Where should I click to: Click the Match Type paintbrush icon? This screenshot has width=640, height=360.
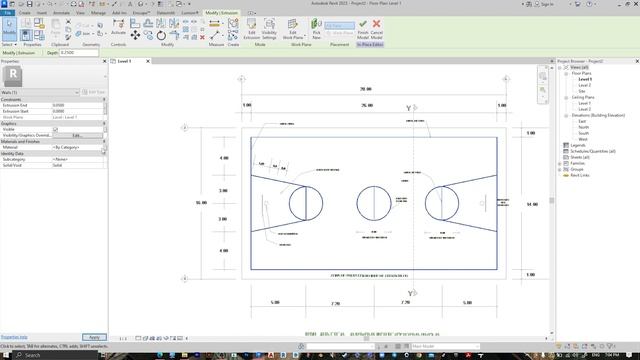point(68,38)
